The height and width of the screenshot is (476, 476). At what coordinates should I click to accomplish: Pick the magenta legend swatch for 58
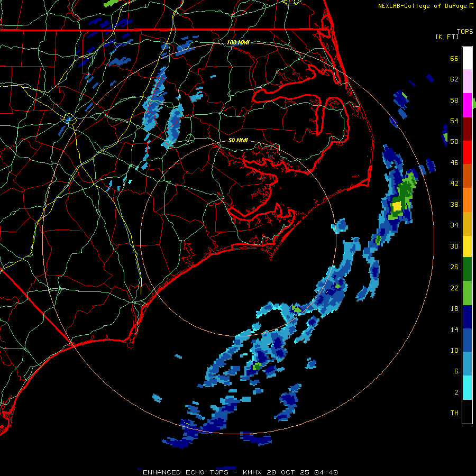point(467,105)
